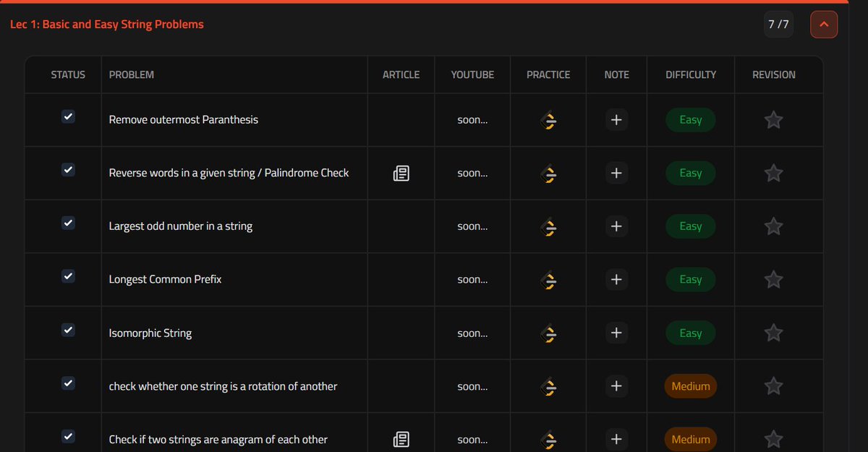
Task: Click ARTICLE column header
Action: coord(401,74)
